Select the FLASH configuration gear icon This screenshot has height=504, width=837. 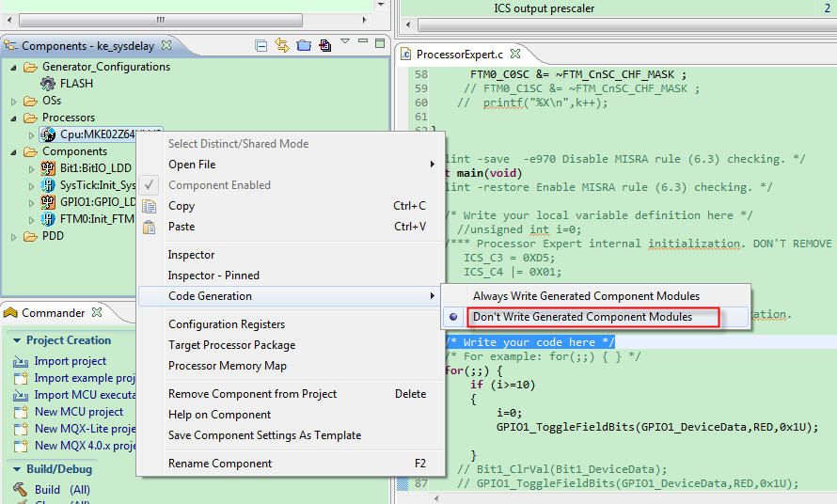pyautogui.click(x=48, y=84)
